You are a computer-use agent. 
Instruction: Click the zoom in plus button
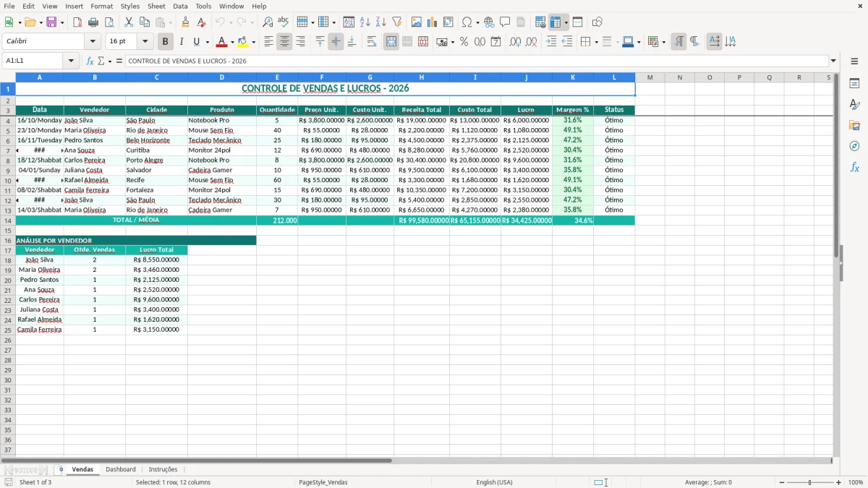tap(839, 482)
